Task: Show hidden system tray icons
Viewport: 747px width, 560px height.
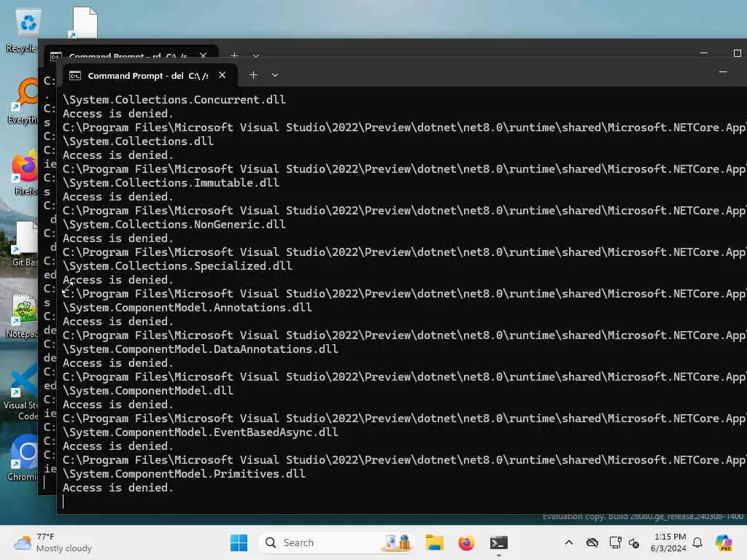Action: [569, 542]
